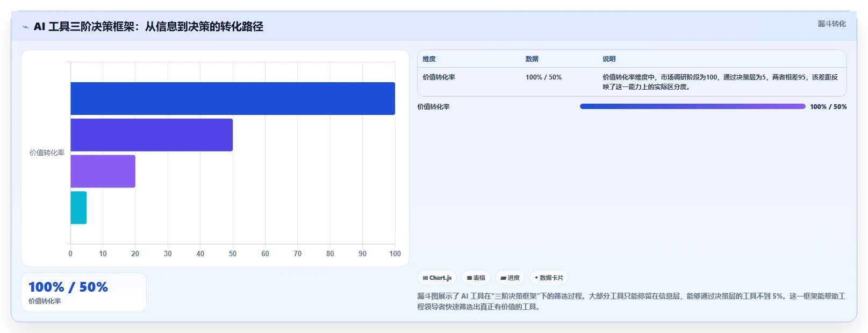
Task: Click the x-axis tick label 0
Action: click(x=70, y=254)
